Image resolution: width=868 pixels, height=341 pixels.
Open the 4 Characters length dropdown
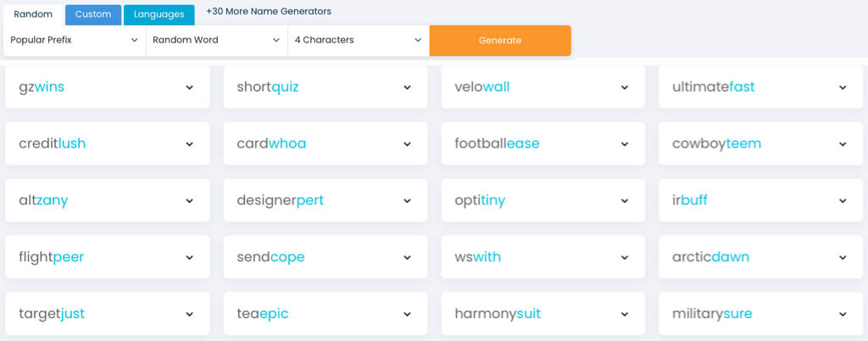(x=358, y=40)
